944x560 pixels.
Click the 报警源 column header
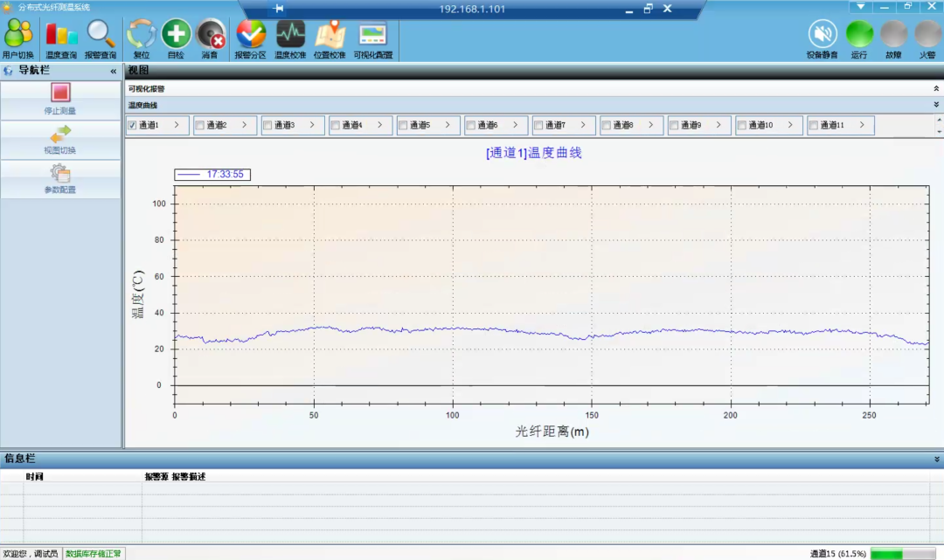point(156,476)
